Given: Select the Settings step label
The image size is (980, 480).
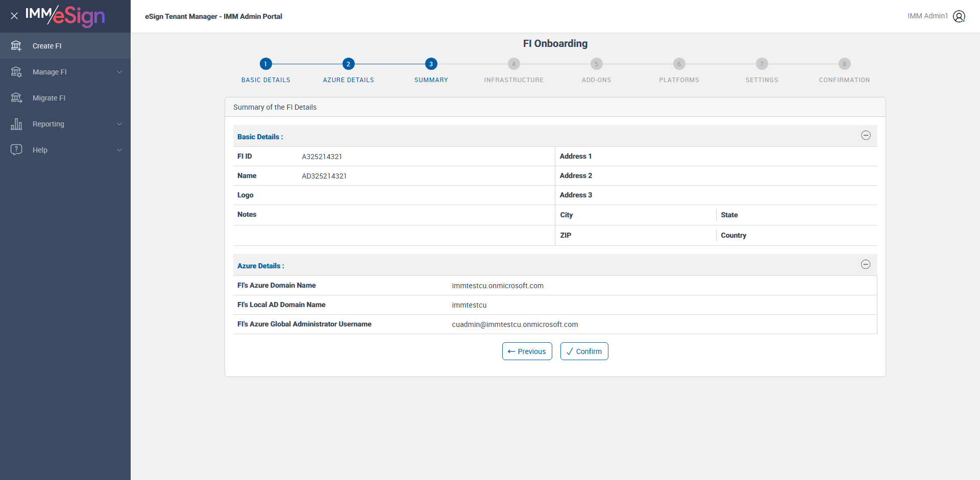Looking at the screenshot, I should point(762,80).
